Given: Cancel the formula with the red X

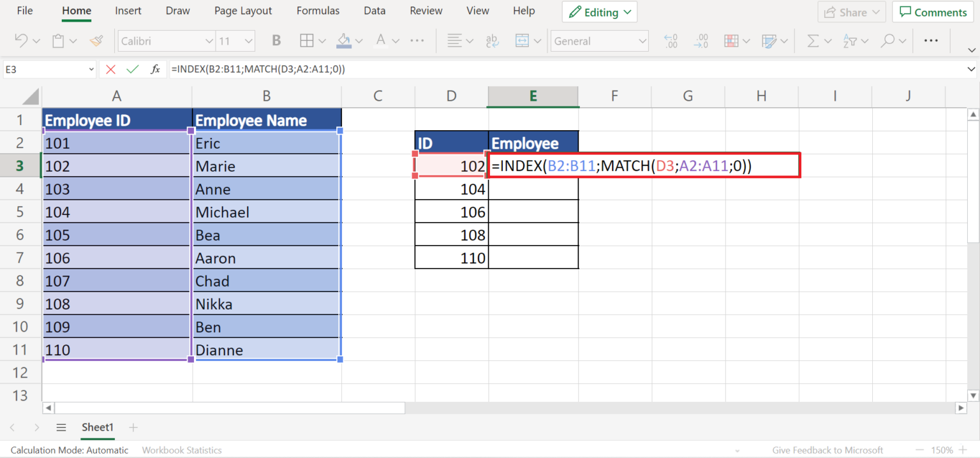Looking at the screenshot, I should [x=110, y=69].
